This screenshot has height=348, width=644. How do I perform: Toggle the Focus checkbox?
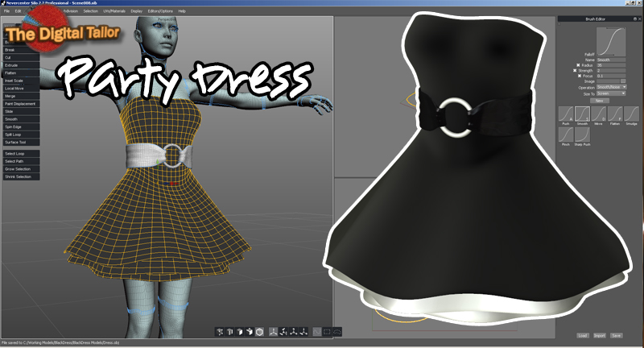[580, 76]
